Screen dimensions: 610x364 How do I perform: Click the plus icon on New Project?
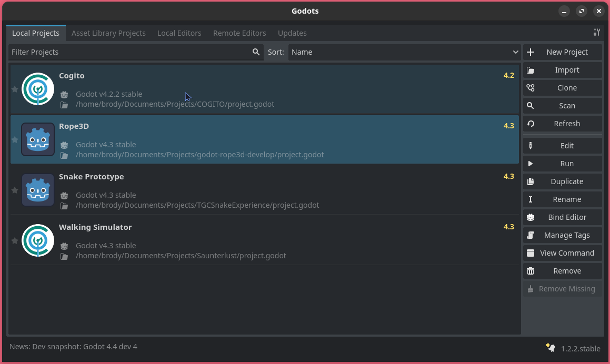530,52
